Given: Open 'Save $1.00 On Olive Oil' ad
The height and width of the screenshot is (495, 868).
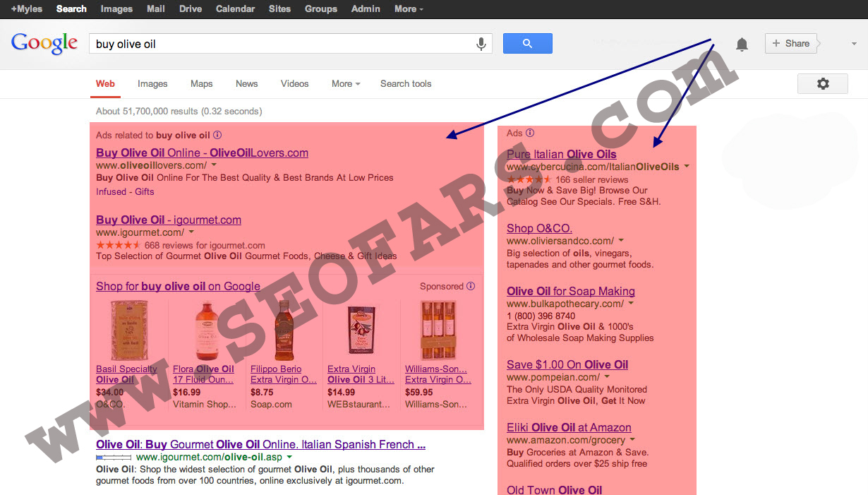Looking at the screenshot, I should [567, 364].
